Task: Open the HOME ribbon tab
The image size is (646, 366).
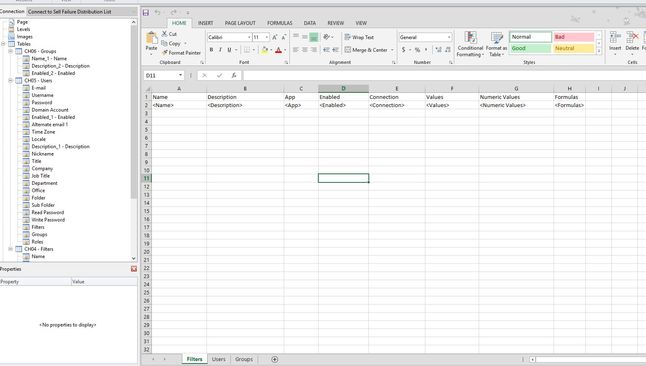Action: pyautogui.click(x=179, y=23)
